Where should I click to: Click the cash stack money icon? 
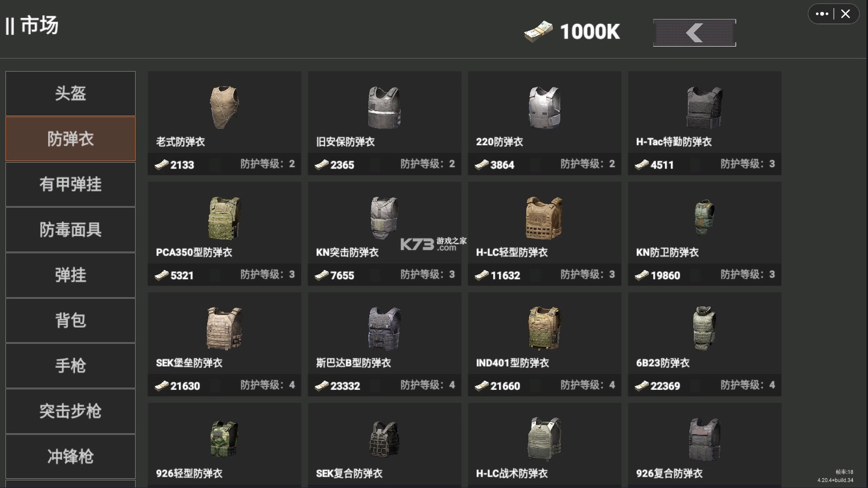(x=538, y=31)
